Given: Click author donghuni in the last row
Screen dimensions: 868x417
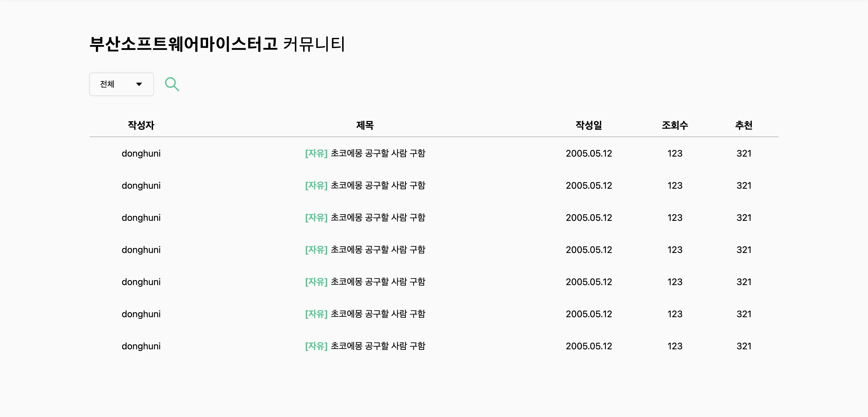Looking at the screenshot, I should pos(141,346).
